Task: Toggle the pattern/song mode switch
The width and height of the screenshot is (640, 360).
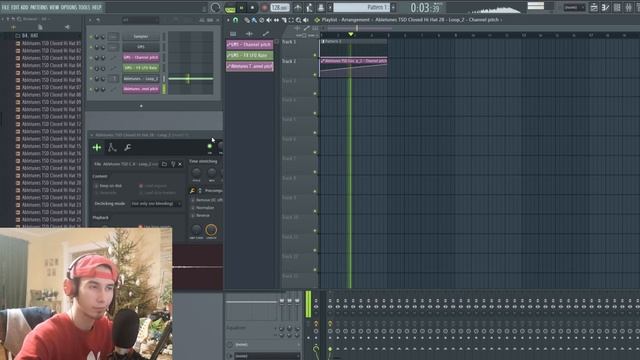Action: pos(230,8)
